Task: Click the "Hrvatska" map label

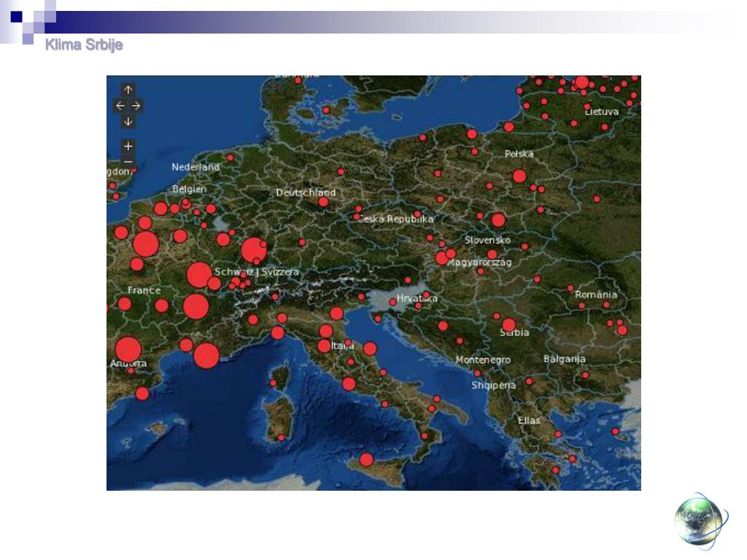Action: 417,298
